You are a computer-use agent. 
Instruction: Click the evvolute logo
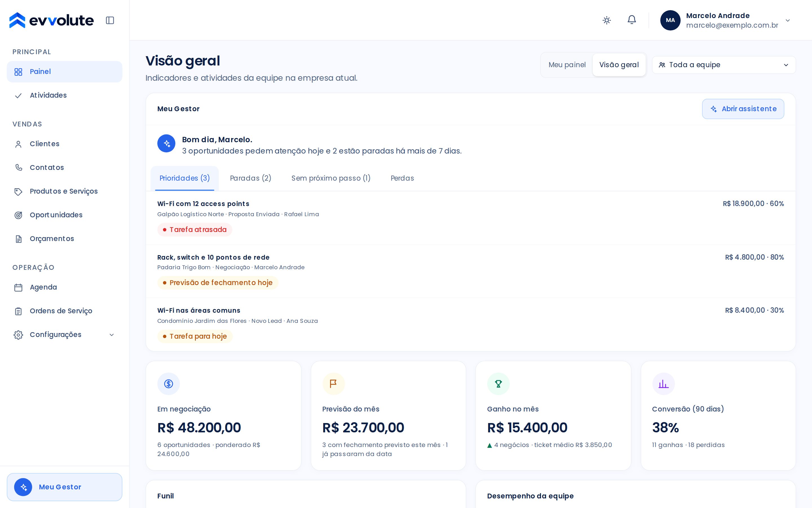(x=51, y=20)
